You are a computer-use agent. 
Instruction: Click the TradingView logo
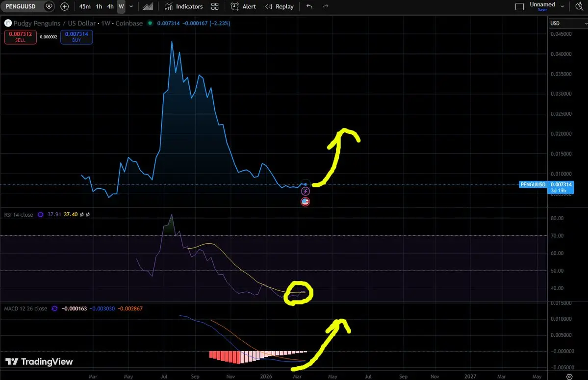click(x=39, y=362)
